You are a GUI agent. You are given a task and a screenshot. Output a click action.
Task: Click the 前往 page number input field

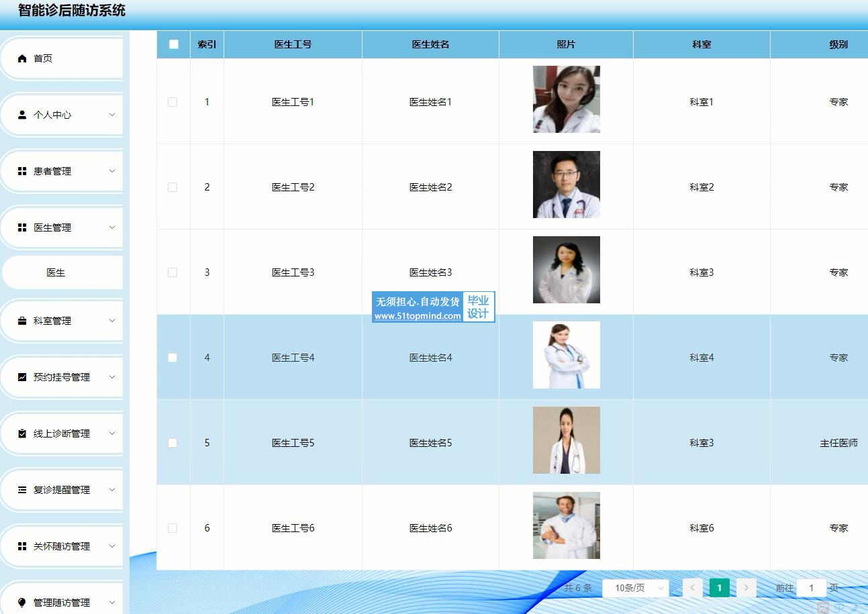coord(811,588)
